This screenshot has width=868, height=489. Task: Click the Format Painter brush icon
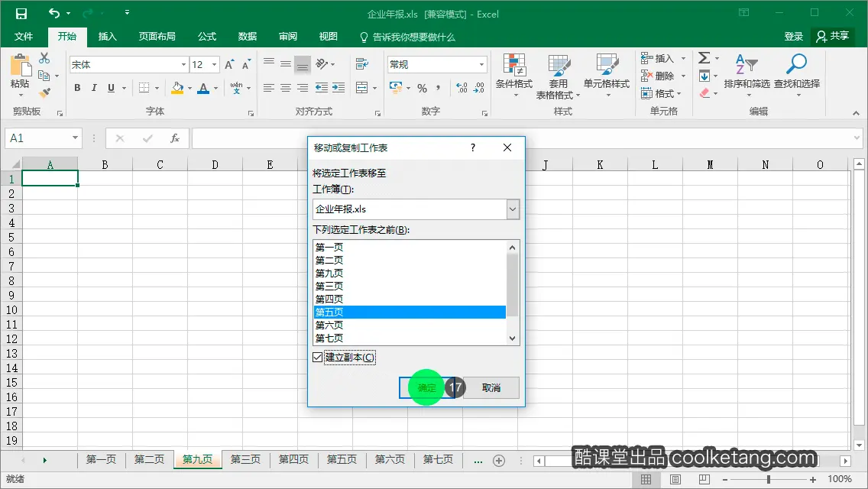coord(44,92)
